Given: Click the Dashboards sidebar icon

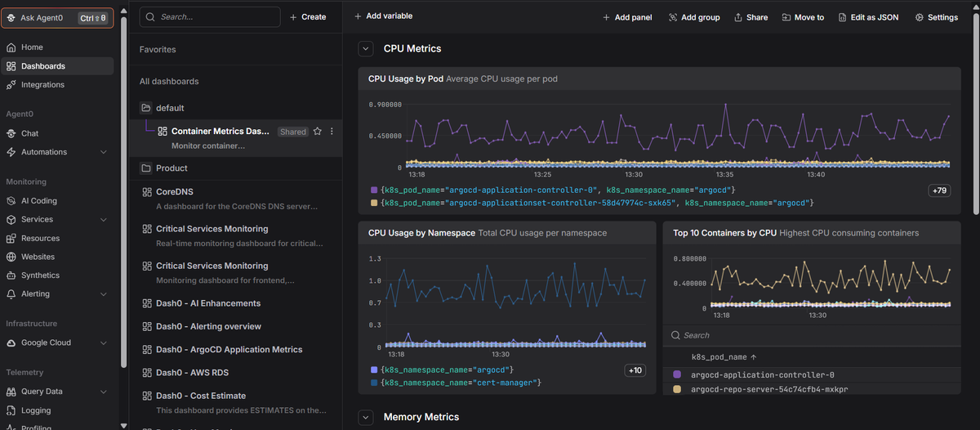Looking at the screenshot, I should pyautogui.click(x=11, y=66).
